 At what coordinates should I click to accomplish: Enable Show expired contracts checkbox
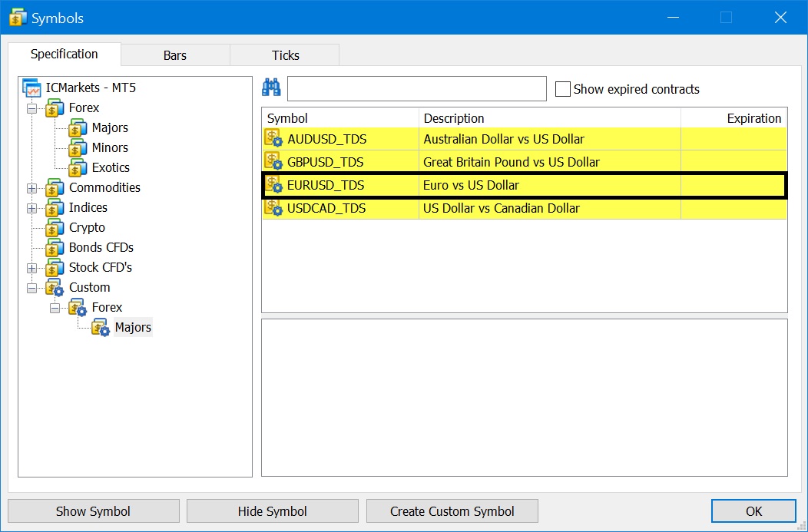pyautogui.click(x=563, y=89)
